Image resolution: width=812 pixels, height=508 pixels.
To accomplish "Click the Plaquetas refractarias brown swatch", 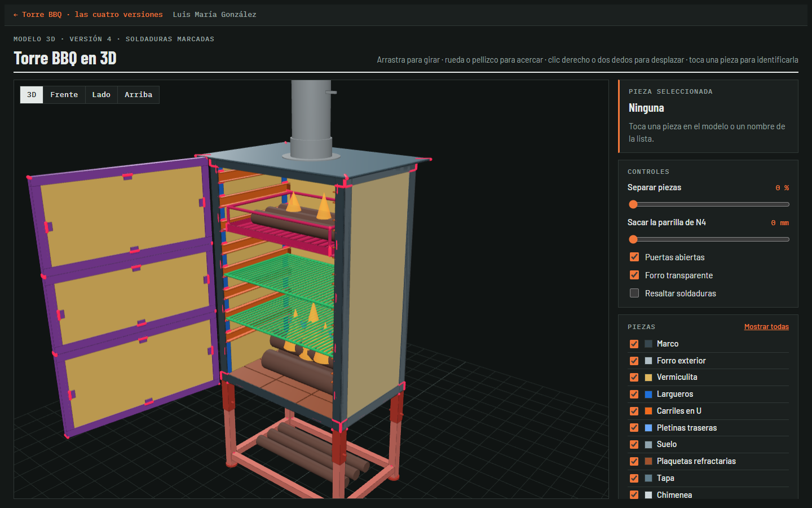I will 648,461.
